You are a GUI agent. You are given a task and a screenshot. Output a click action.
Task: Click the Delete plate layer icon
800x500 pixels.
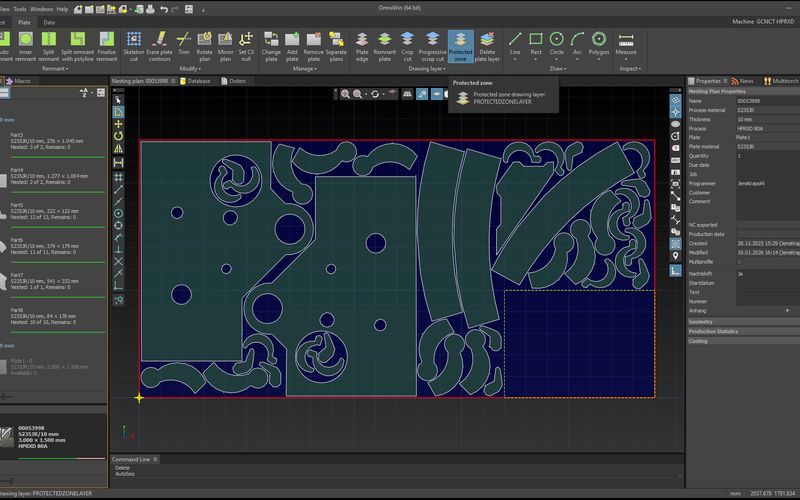(x=487, y=46)
